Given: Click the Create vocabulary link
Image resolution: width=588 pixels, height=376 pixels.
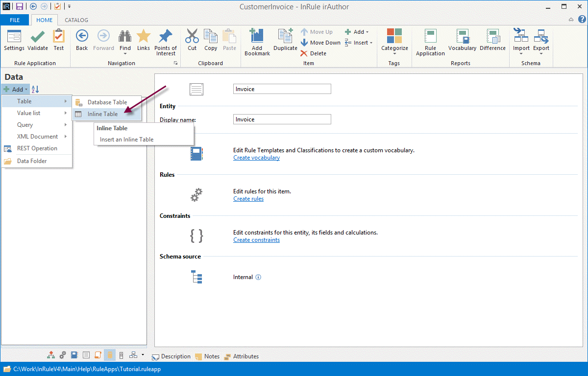Looking at the screenshot, I should (x=256, y=158).
